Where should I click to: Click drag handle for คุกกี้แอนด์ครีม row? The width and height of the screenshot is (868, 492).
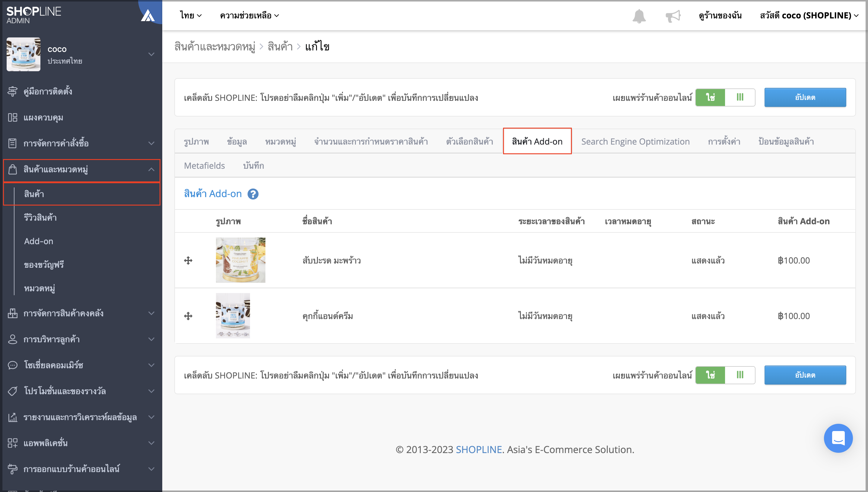[188, 316]
